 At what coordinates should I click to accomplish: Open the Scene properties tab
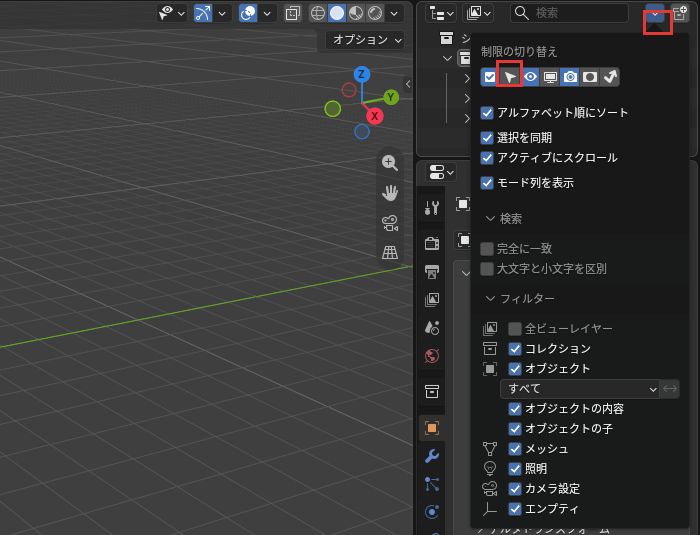(432, 328)
